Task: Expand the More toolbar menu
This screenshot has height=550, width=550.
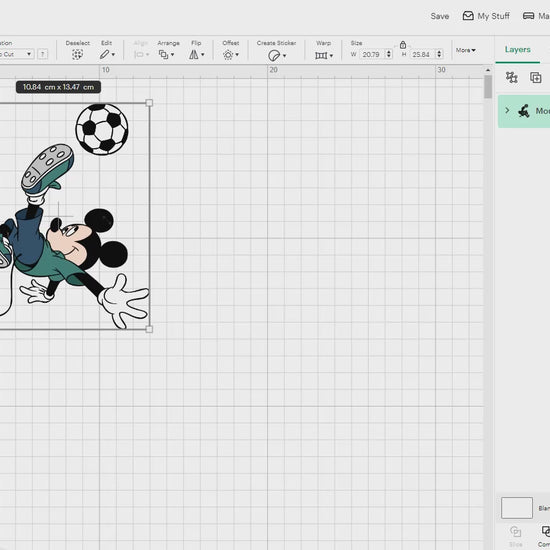Action: click(x=465, y=50)
